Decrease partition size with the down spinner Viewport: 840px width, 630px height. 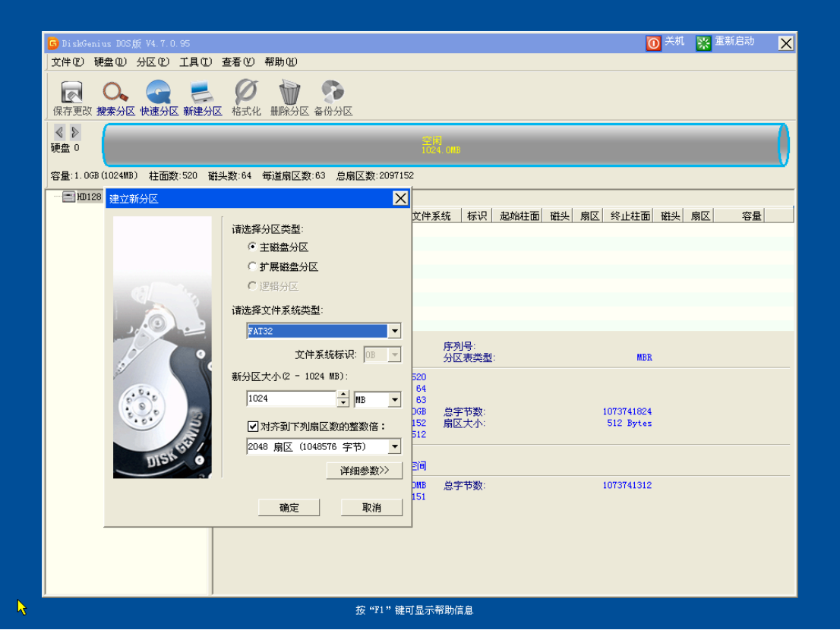[x=343, y=402]
